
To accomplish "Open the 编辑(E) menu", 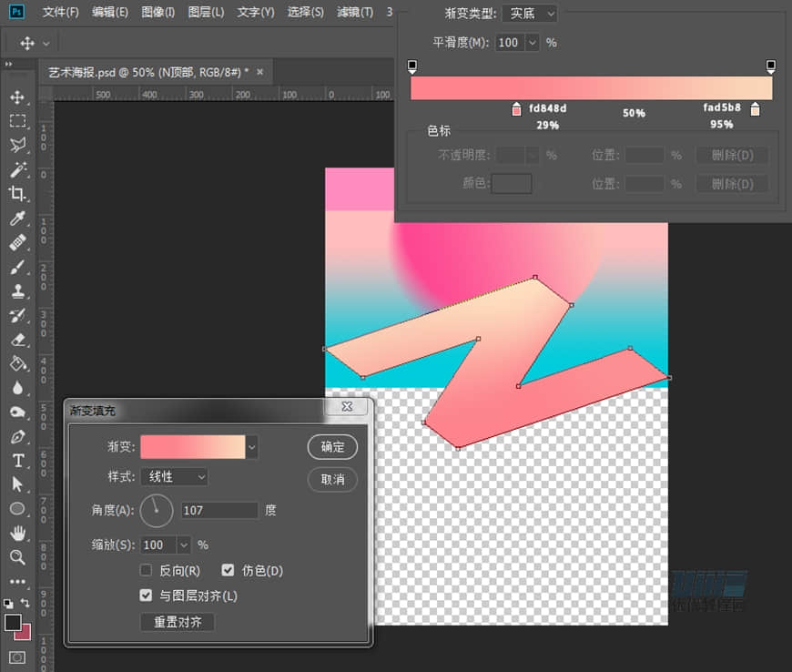I will [109, 12].
